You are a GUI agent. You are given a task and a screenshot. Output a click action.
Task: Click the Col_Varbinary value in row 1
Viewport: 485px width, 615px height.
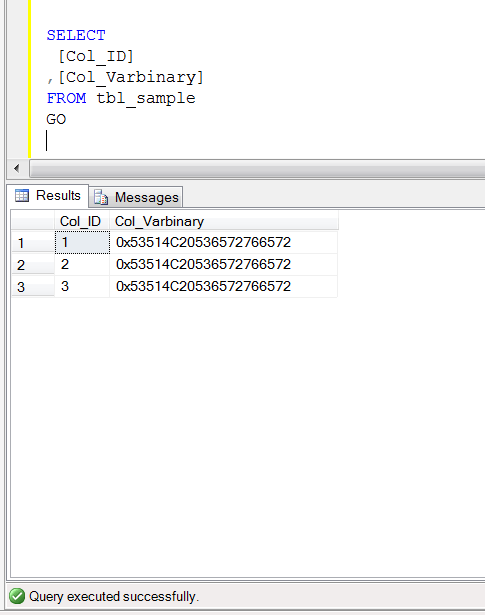click(x=203, y=242)
